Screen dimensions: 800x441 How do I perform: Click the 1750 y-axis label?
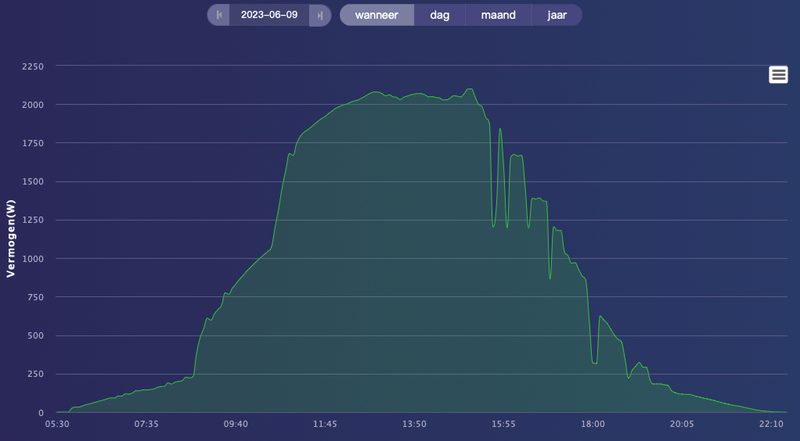(x=33, y=143)
